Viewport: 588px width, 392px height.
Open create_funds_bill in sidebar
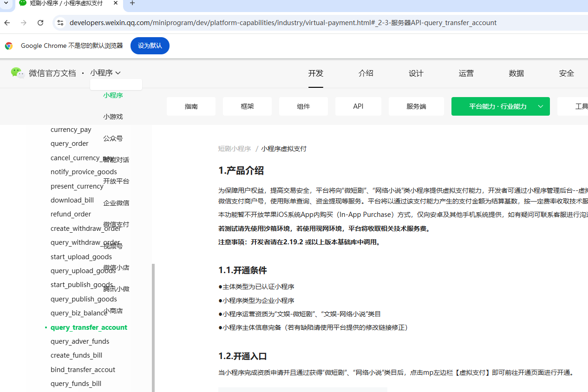coord(77,355)
